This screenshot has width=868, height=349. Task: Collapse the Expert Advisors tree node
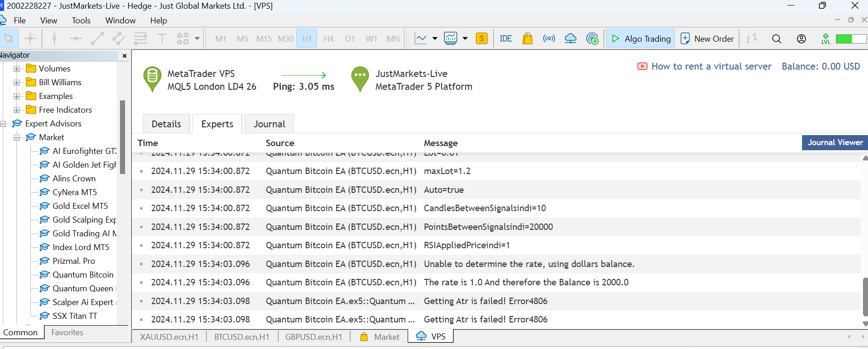click(3, 124)
